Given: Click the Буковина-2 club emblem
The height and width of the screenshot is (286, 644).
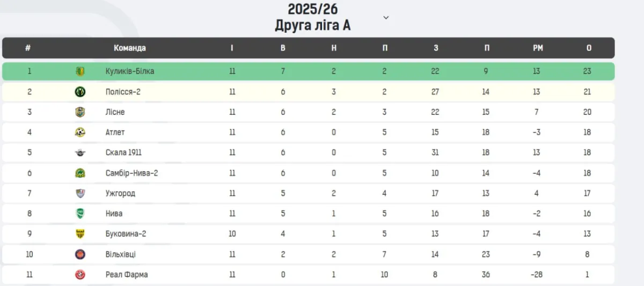Looking at the screenshot, I should click(x=80, y=234).
